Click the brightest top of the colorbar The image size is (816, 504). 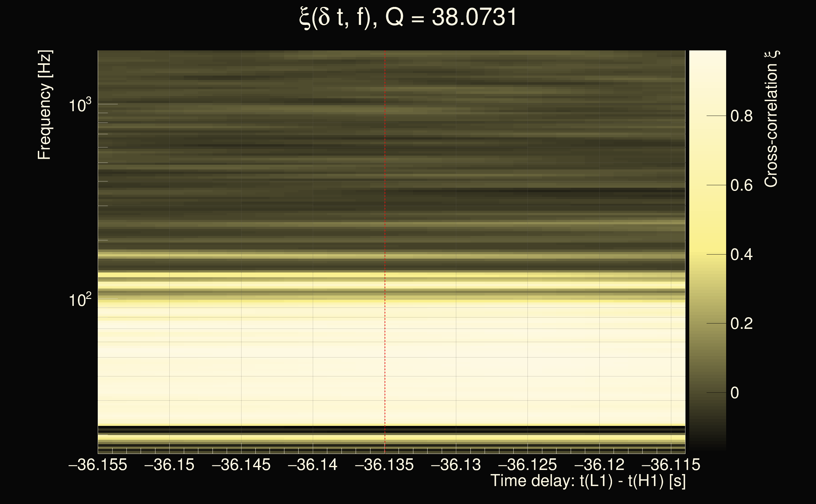click(708, 54)
